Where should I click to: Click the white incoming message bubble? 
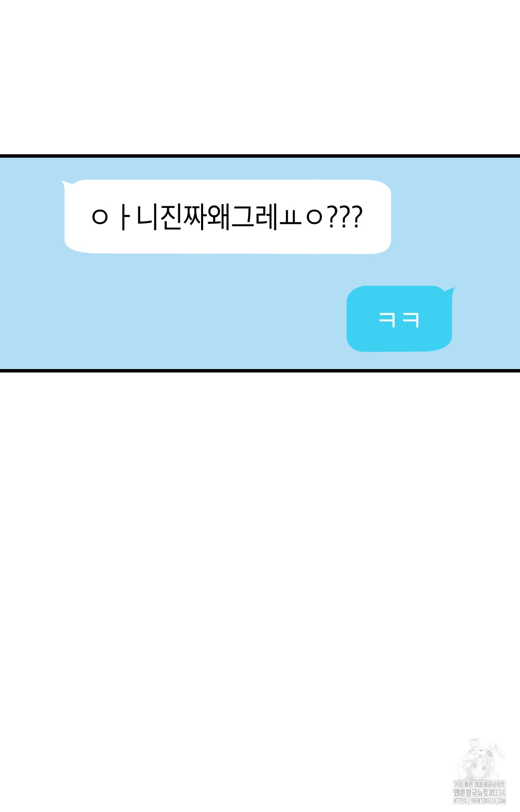[227, 217]
